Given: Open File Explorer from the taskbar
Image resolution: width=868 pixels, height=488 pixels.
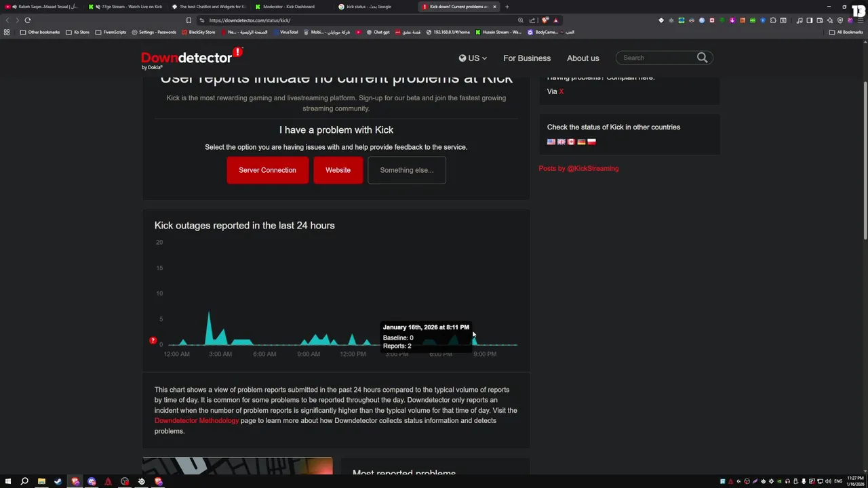Looking at the screenshot, I should [x=41, y=482].
